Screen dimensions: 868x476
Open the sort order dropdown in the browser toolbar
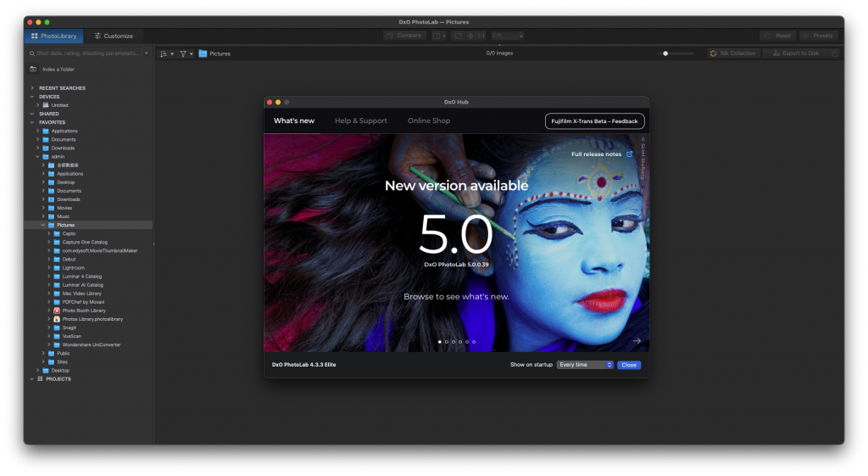click(167, 53)
